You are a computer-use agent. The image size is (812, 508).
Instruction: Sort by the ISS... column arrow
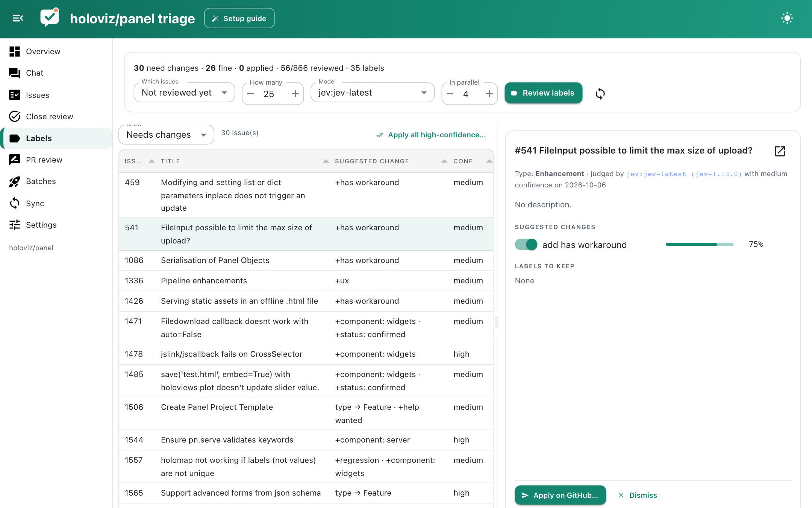click(151, 161)
